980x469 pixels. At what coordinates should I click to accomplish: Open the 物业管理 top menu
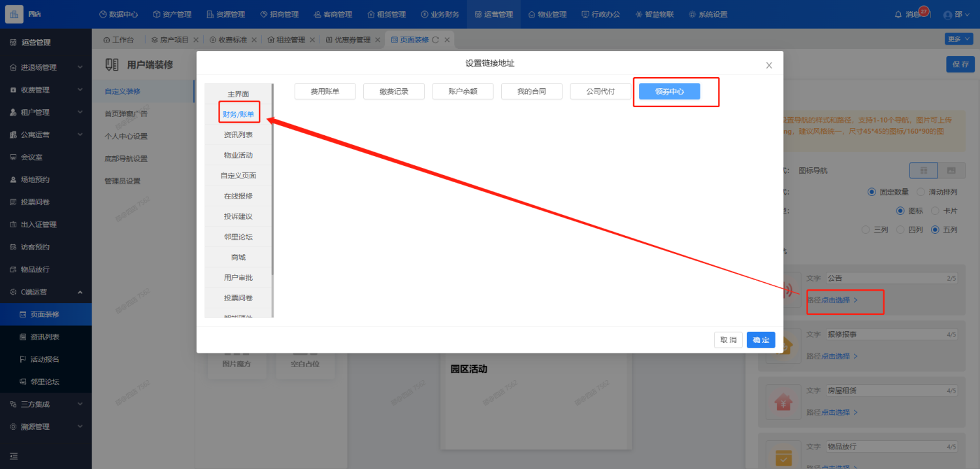point(547,14)
